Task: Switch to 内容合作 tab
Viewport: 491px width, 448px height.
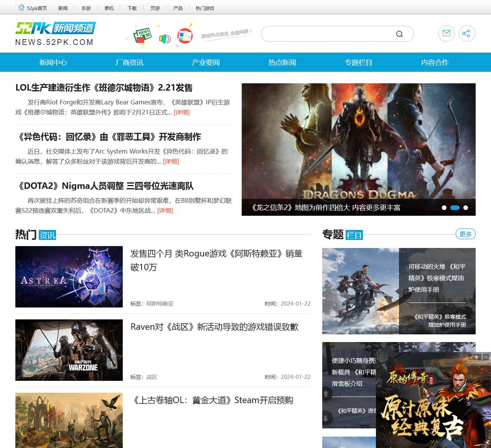Action: pos(435,62)
